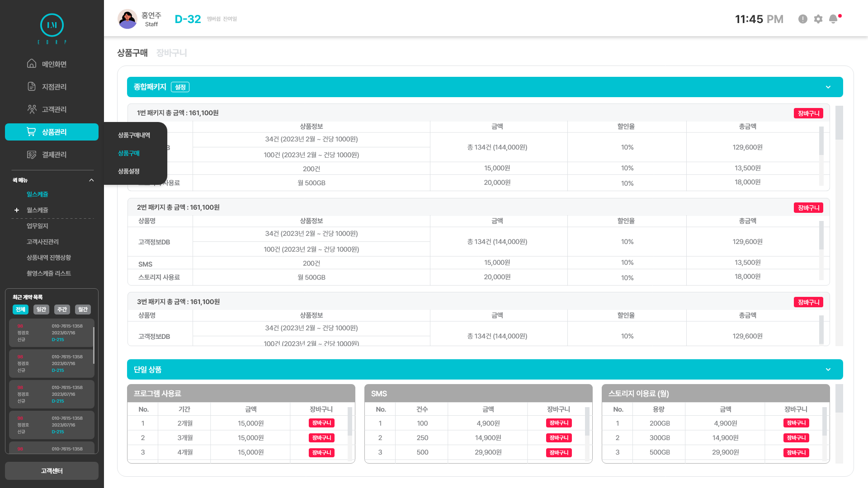
Task: Click the package list vertical scrollbar
Action: [839, 123]
